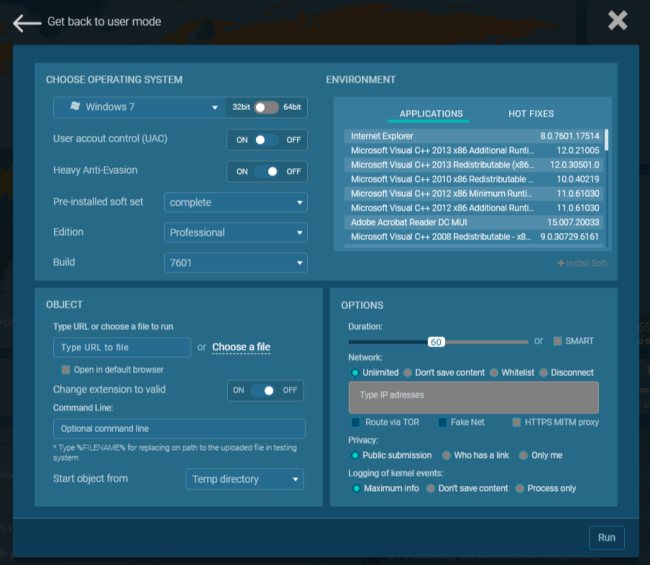Open the Windows 7 operating system dropdown
Image resolution: width=650 pixels, height=565 pixels.
point(139,107)
